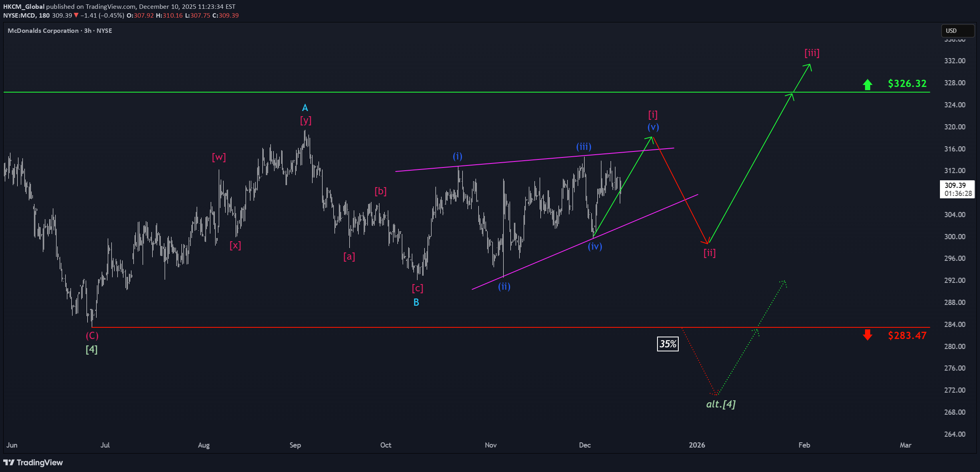Click the pink [iii] target label
Screen dimensions: 980x472
[x=812, y=53]
